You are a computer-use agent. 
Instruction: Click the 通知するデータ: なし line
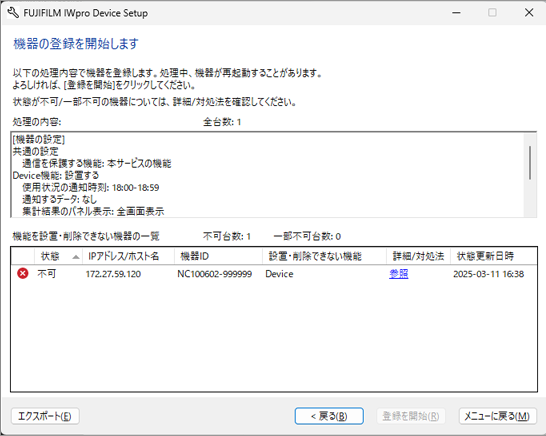[59, 200]
